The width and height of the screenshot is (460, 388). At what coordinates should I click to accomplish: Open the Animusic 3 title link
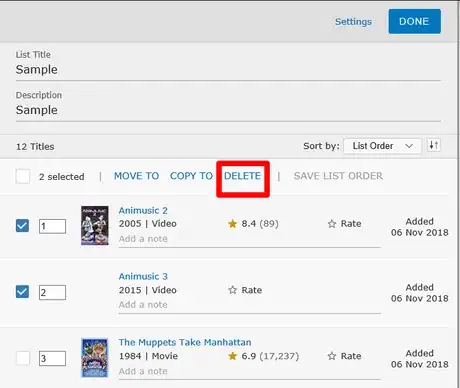(x=143, y=276)
